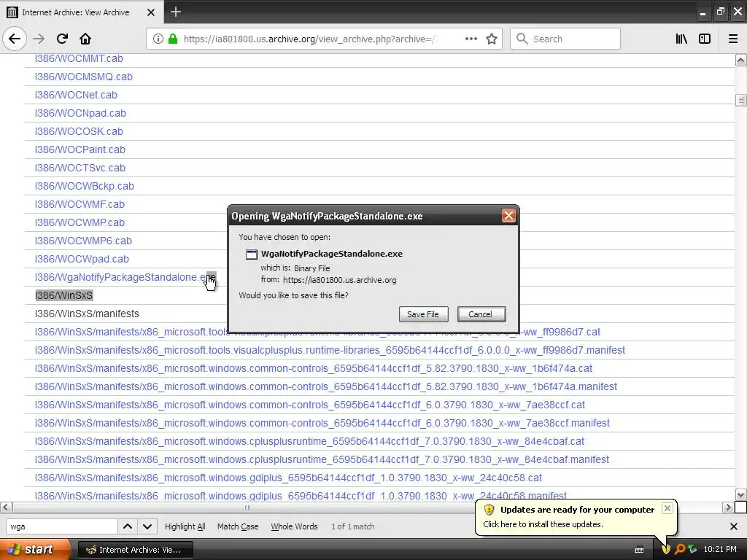Image resolution: width=747 pixels, height=560 pixels.
Task: Click Updates are ready notification balloon
Action: point(576,517)
